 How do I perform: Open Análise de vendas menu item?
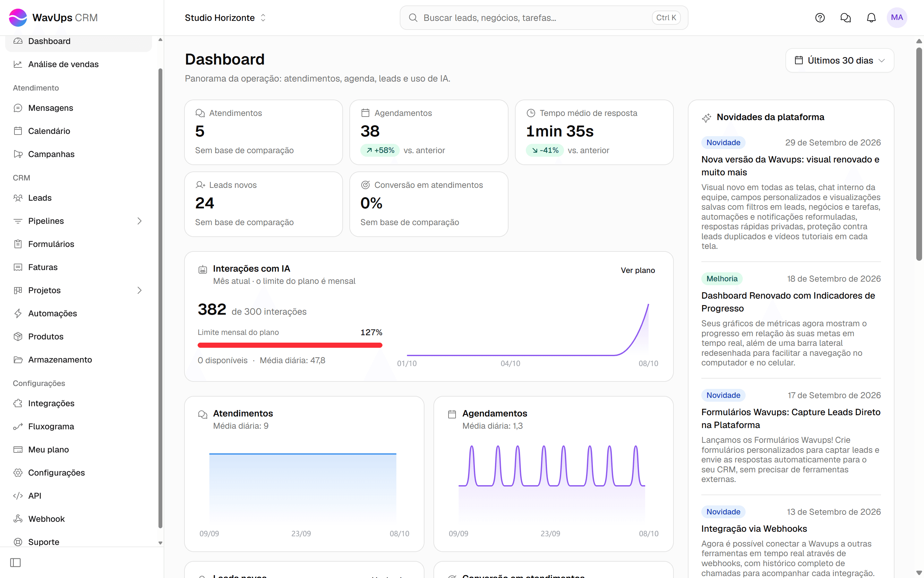click(79, 64)
